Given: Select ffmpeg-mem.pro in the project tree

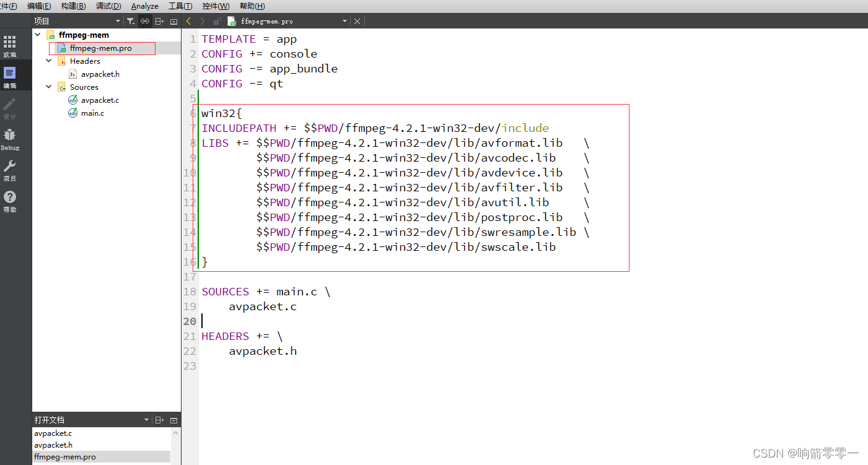Looking at the screenshot, I should (101, 48).
